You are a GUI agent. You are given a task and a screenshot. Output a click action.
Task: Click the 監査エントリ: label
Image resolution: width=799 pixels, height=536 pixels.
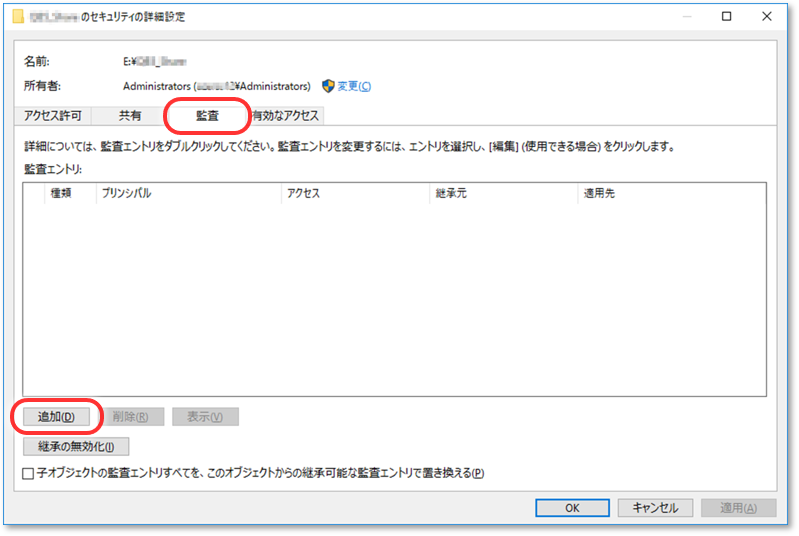tap(53, 169)
